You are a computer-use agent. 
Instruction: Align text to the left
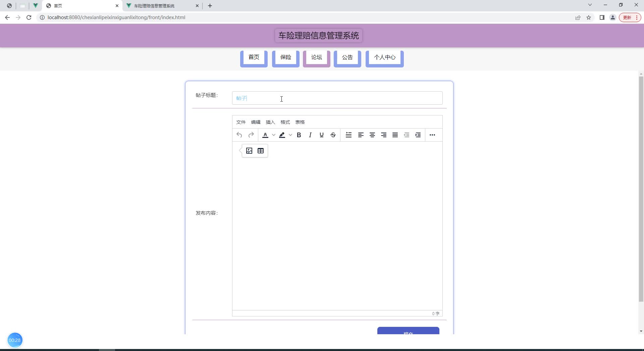(361, 135)
